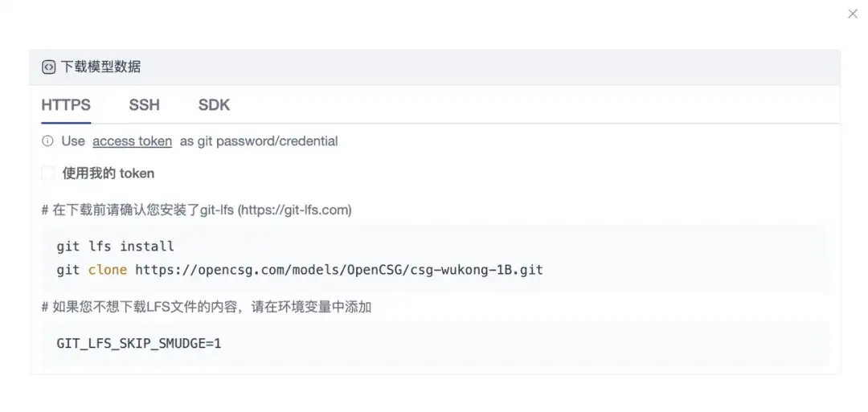Click csg-wukong-1B.git at end of URL
Screen dimensions: 868x412
point(477,270)
